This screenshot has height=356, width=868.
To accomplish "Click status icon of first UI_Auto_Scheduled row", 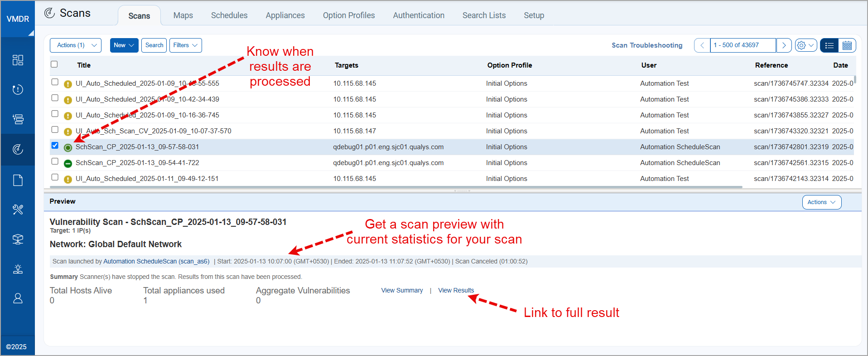I will pos(68,84).
